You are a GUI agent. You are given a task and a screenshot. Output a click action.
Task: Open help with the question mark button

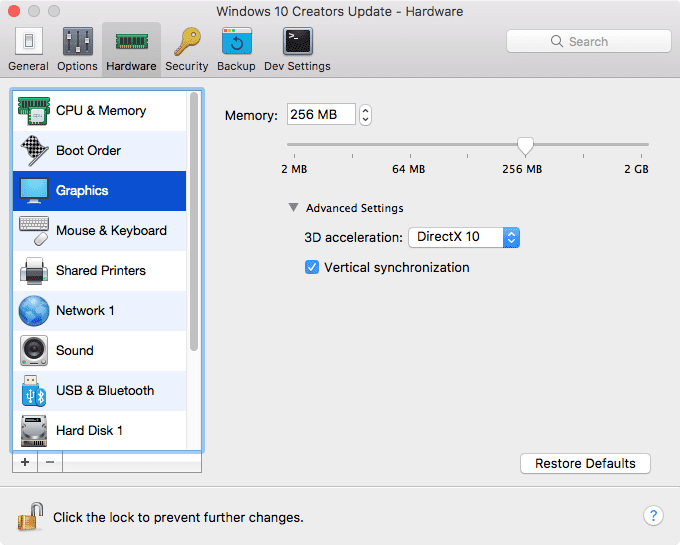pos(653,516)
